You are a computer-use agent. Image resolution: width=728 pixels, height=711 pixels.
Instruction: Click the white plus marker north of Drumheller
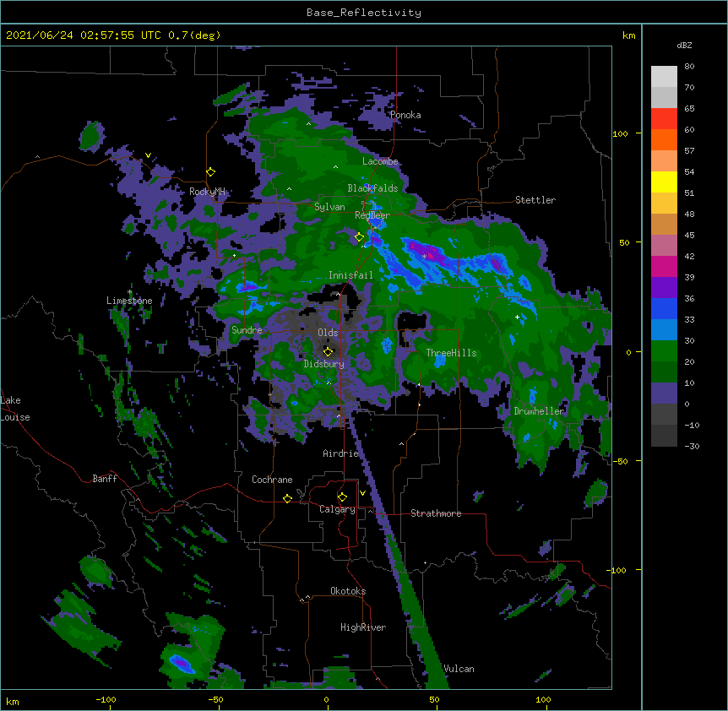coord(517,317)
